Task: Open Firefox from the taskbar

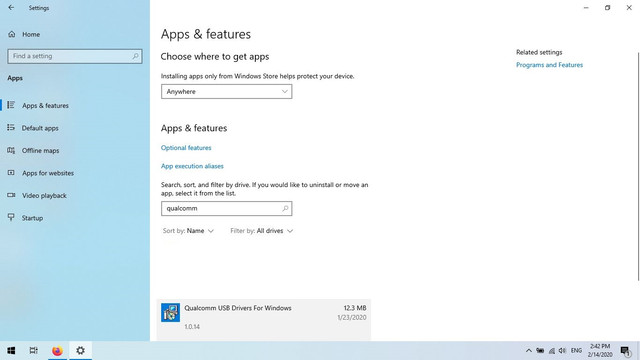Action: (x=57, y=351)
